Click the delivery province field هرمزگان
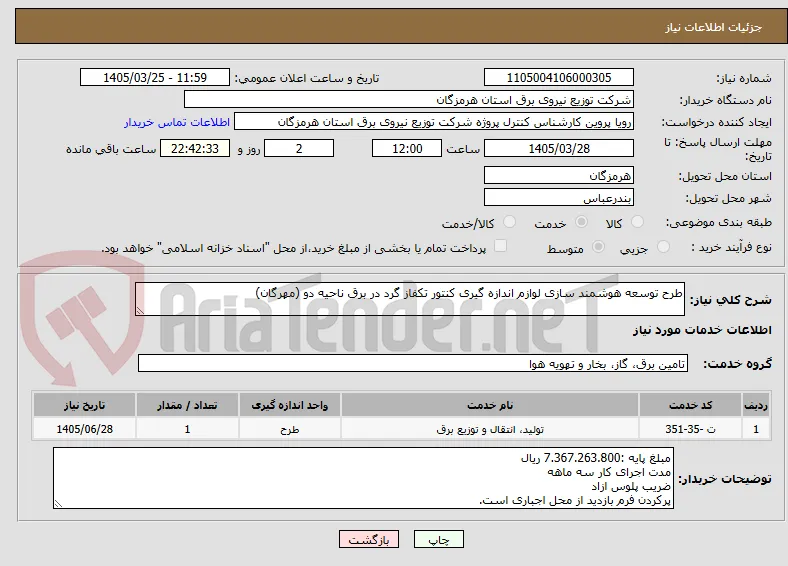The height and width of the screenshot is (566, 788). 559,175
